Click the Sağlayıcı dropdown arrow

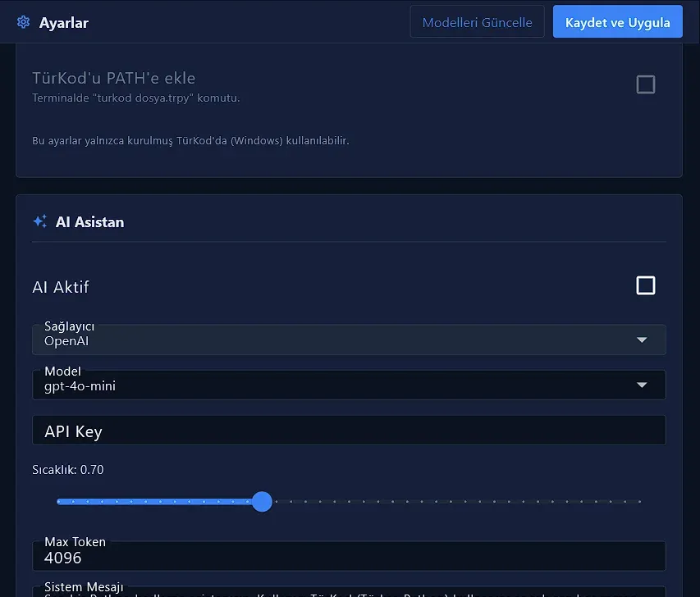(x=642, y=340)
